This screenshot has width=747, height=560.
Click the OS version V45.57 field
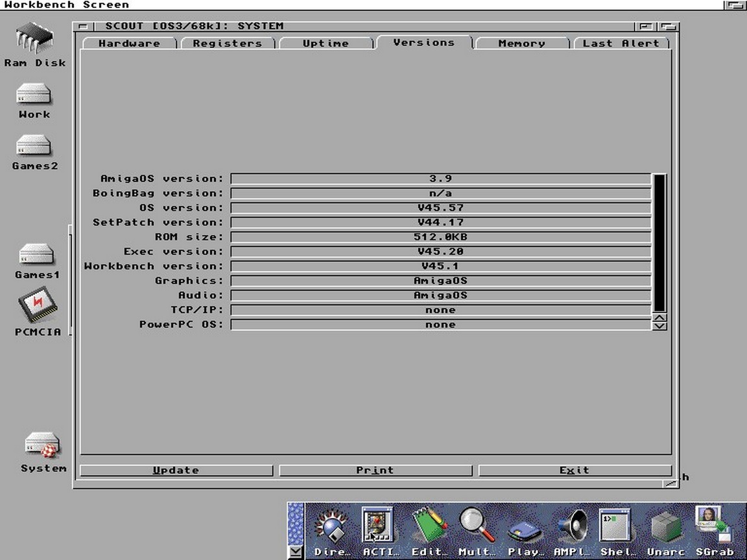[441, 207]
